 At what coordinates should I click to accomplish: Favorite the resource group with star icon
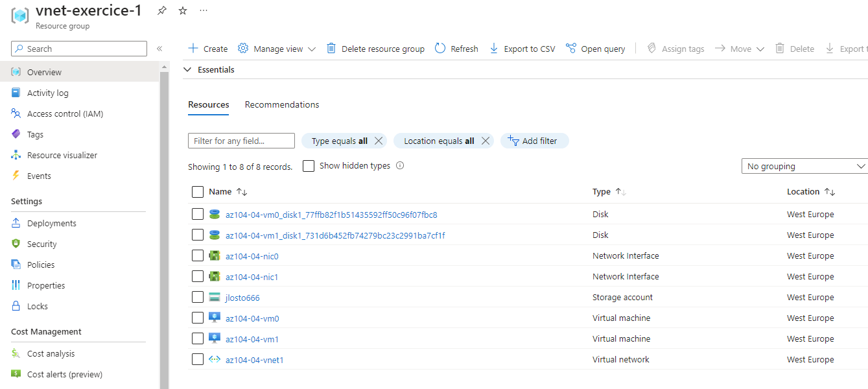point(183,10)
